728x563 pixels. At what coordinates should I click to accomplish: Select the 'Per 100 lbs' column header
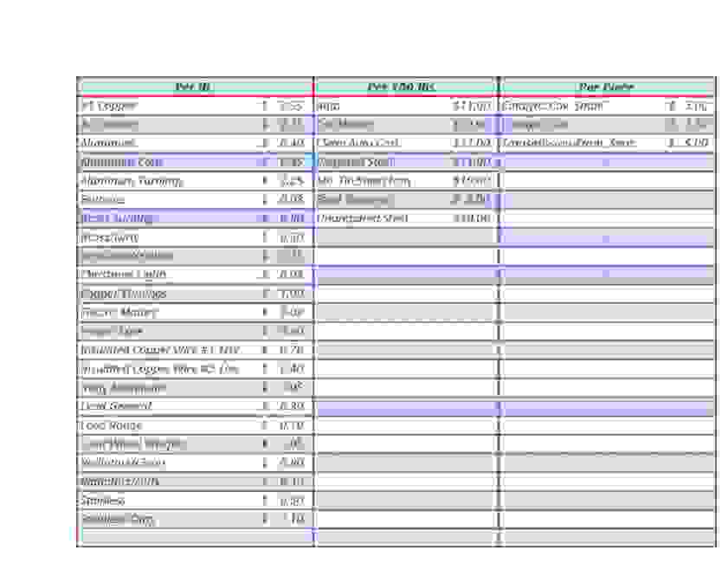402,87
